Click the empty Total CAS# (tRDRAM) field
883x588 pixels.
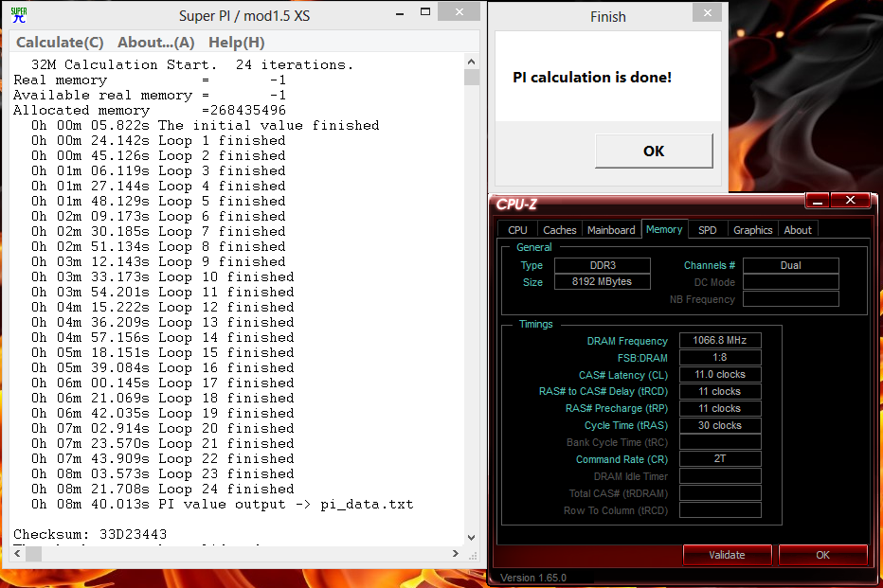(x=720, y=493)
